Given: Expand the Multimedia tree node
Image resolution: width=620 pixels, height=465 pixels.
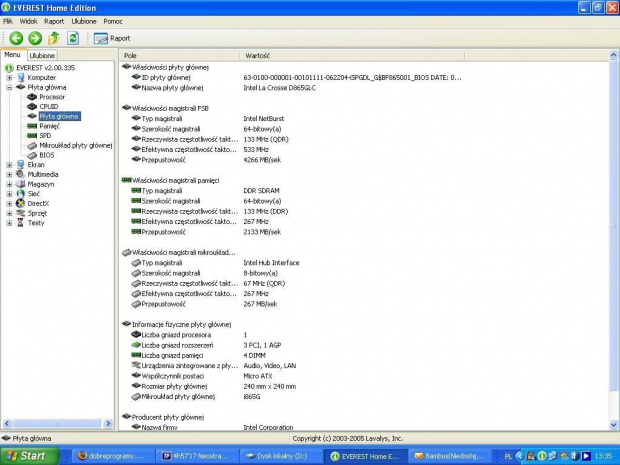Looking at the screenshot, I should tap(9, 174).
